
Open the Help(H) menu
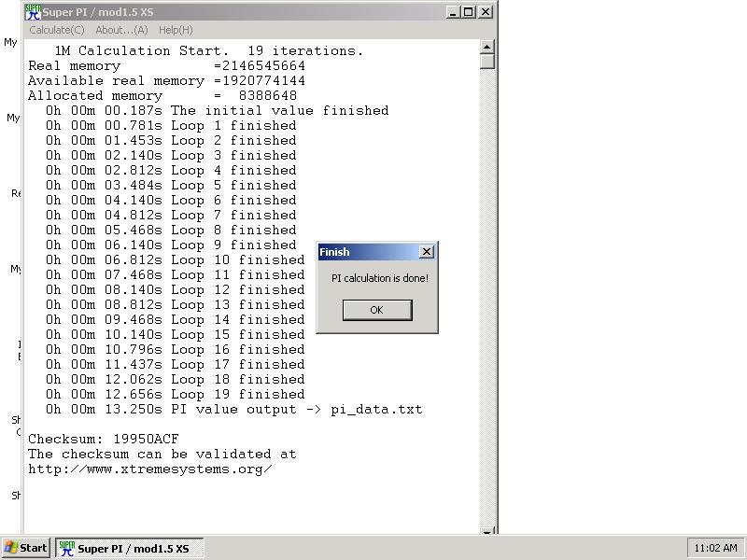pos(176,30)
